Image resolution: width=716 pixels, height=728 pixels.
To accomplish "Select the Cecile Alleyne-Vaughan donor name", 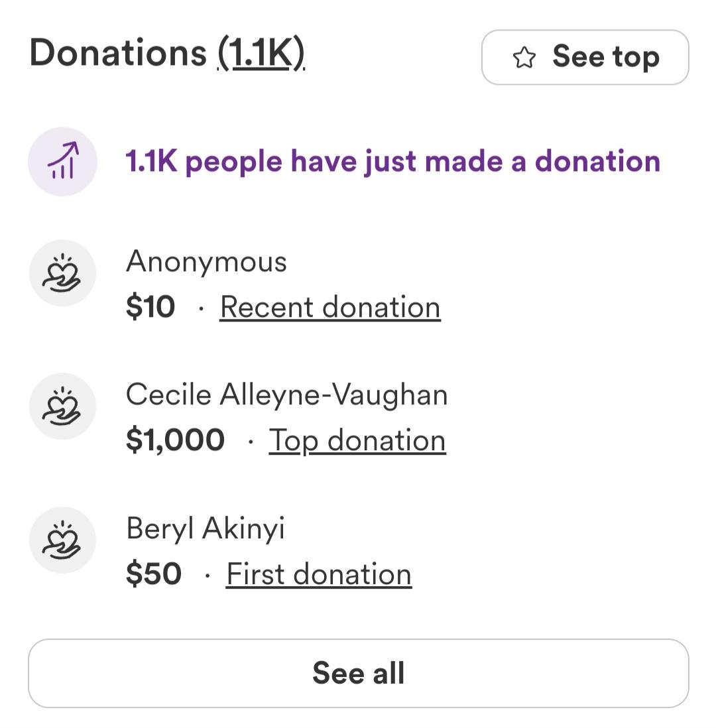I will [286, 395].
